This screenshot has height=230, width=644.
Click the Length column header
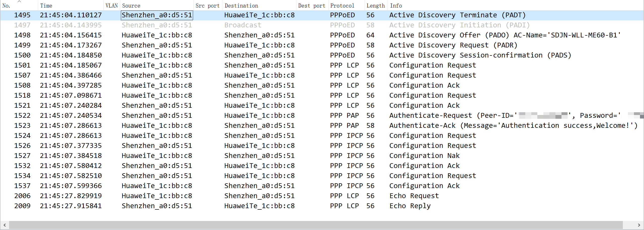375,5
